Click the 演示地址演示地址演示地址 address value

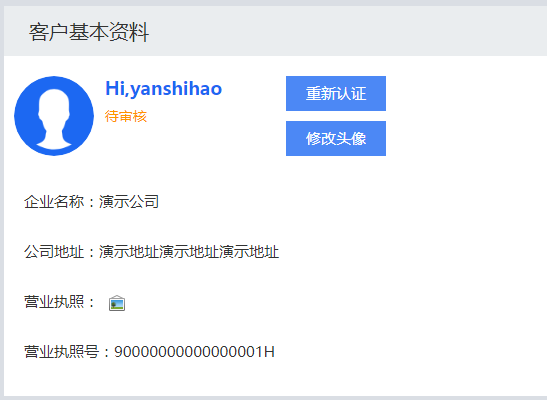coord(189,252)
